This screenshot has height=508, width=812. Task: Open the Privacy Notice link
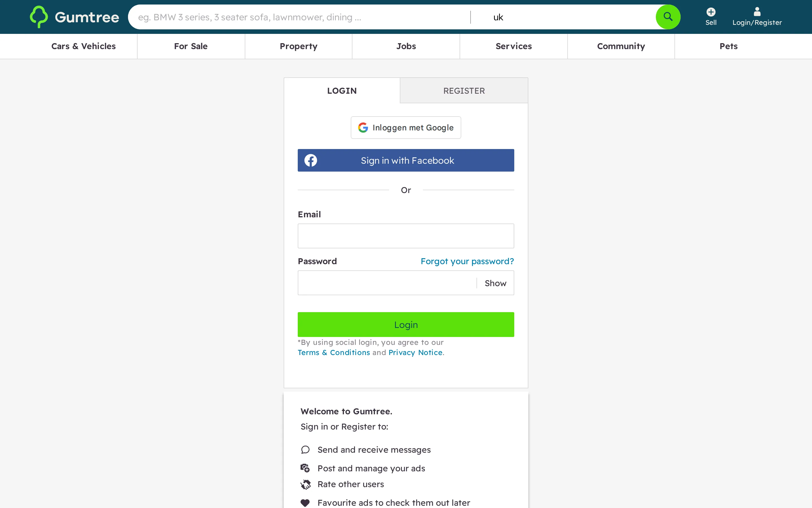tap(415, 352)
